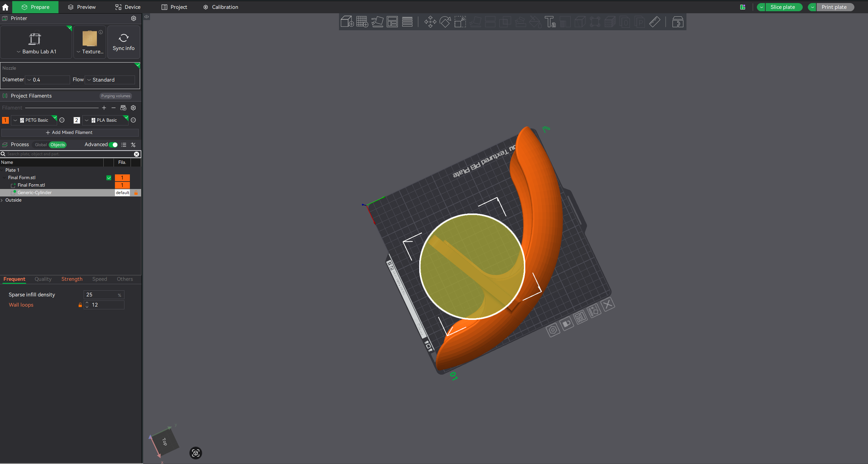This screenshot has width=868, height=464.
Task: Open the nozzle Diameter 0.4 dropdown
Action: pyautogui.click(x=48, y=80)
